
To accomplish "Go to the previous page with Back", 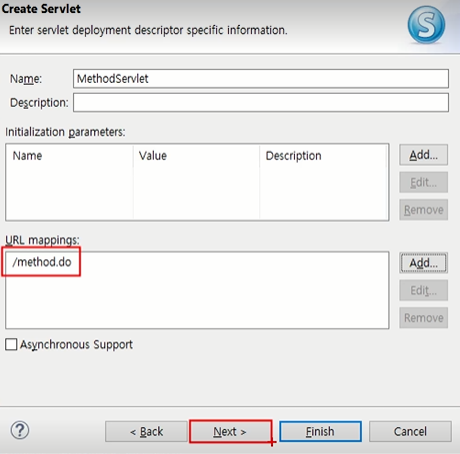I will tap(146, 432).
